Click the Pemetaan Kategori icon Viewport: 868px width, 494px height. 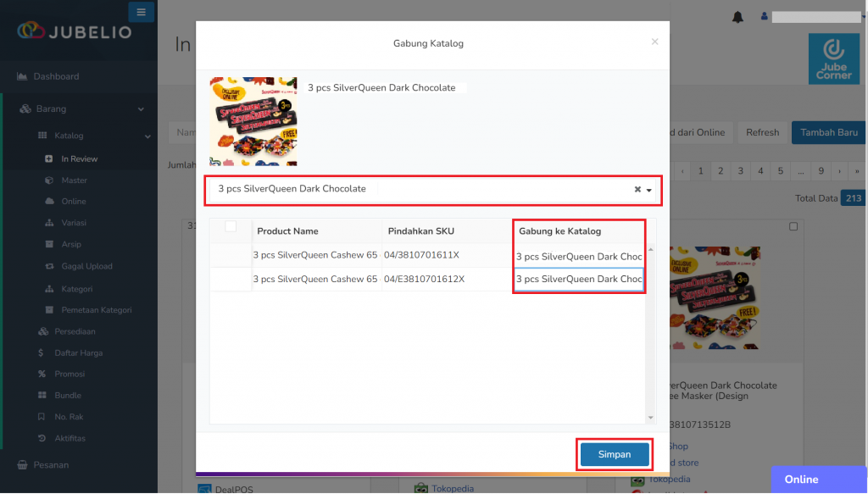point(49,310)
